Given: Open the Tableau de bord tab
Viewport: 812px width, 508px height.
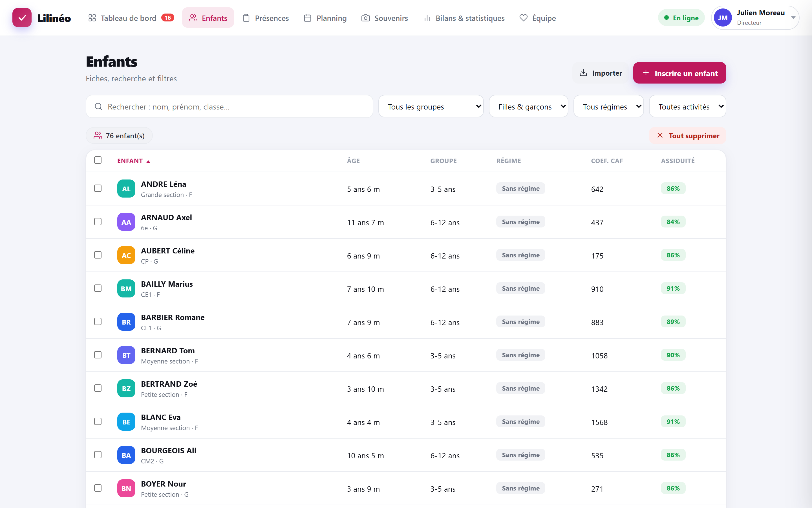Looking at the screenshot, I should [x=131, y=18].
